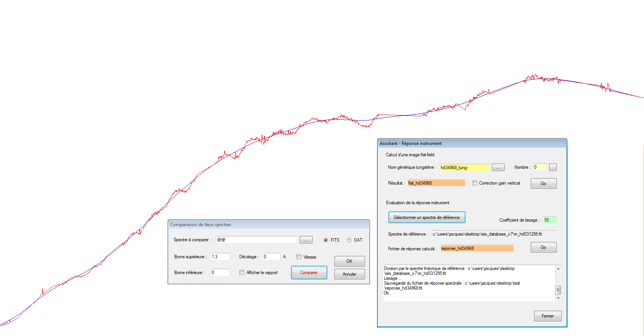Click the Coefficient de lissage field

tap(549, 220)
